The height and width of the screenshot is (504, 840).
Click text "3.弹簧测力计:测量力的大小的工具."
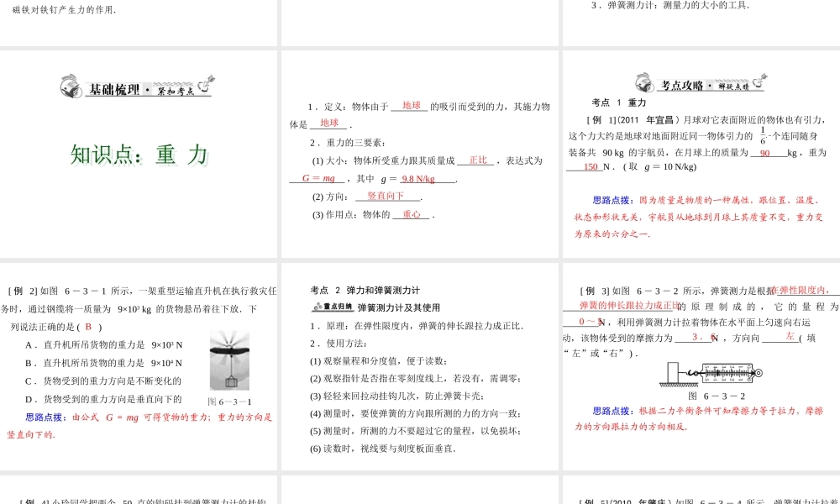click(x=670, y=5)
